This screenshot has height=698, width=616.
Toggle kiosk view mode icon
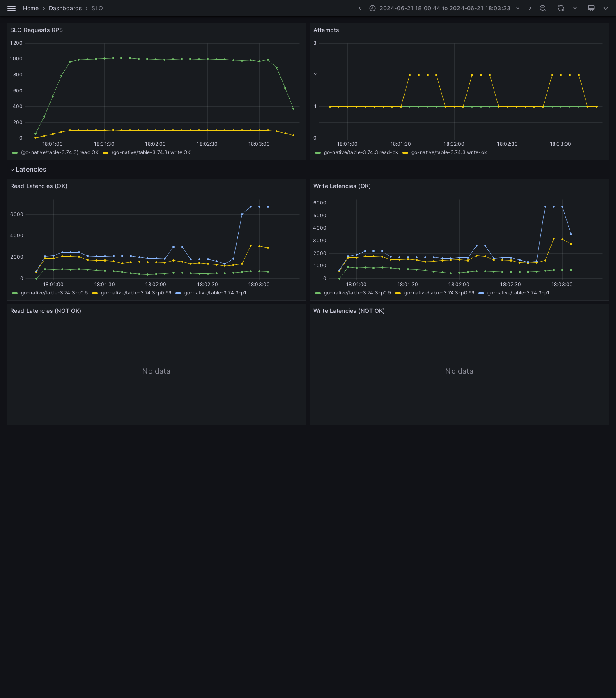pyautogui.click(x=591, y=8)
